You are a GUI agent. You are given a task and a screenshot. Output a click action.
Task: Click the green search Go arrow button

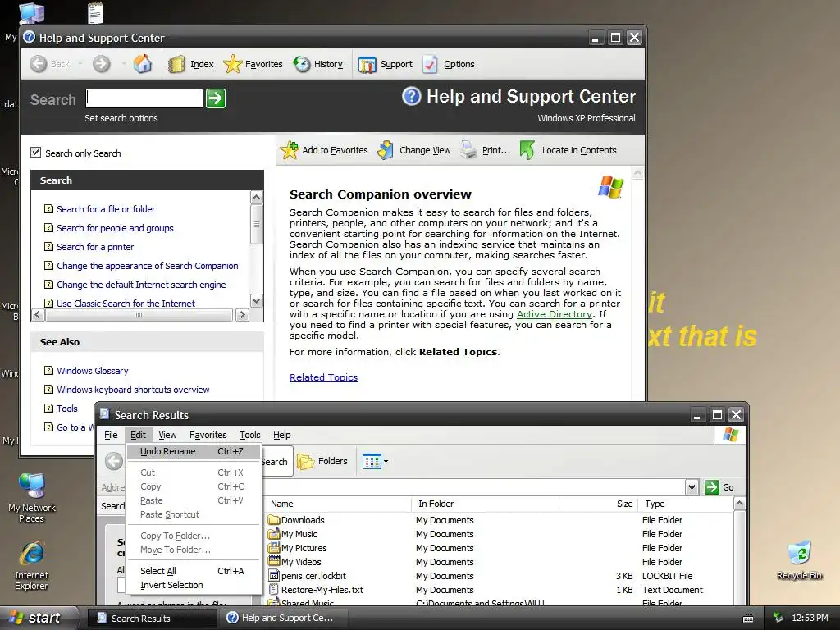pyautogui.click(x=216, y=98)
